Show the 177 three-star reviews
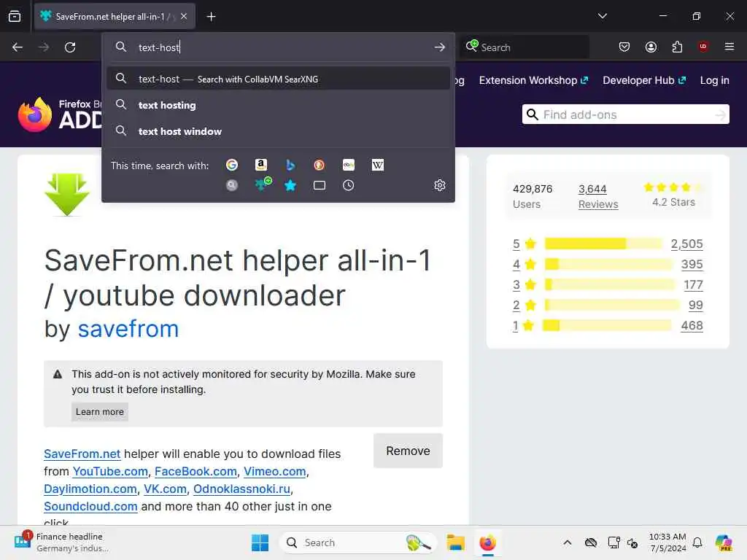The height and width of the screenshot is (560, 747). coord(693,285)
